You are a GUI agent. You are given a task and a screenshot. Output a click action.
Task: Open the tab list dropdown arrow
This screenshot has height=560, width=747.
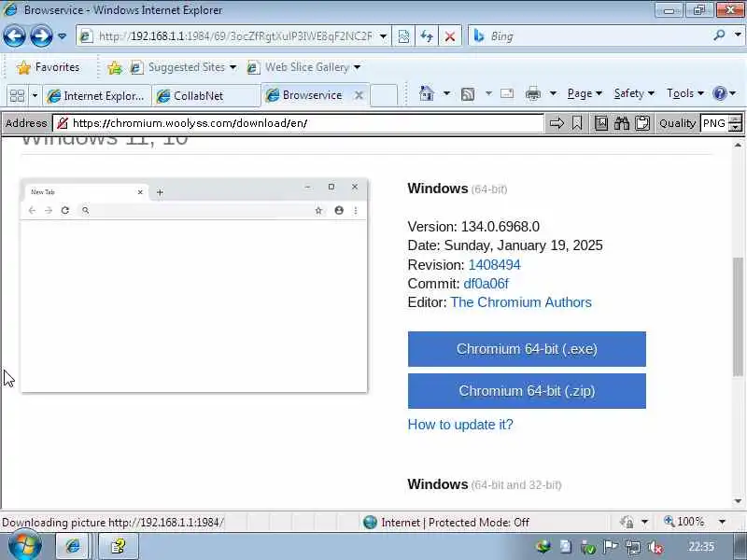click(35, 96)
